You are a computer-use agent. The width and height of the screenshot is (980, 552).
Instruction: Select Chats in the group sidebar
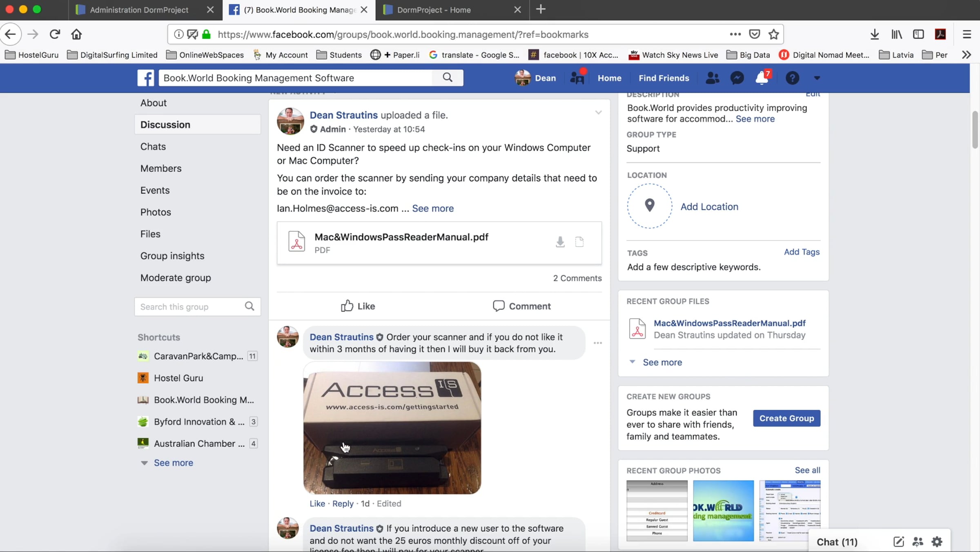[153, 146]
